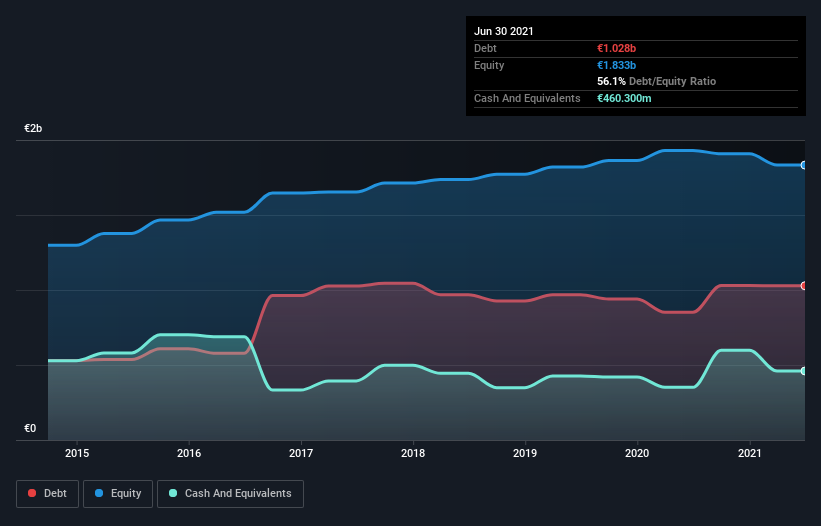Toggle the Debt legend button
This screenshot has height=526, width=821.
click(x=47, y=494)
